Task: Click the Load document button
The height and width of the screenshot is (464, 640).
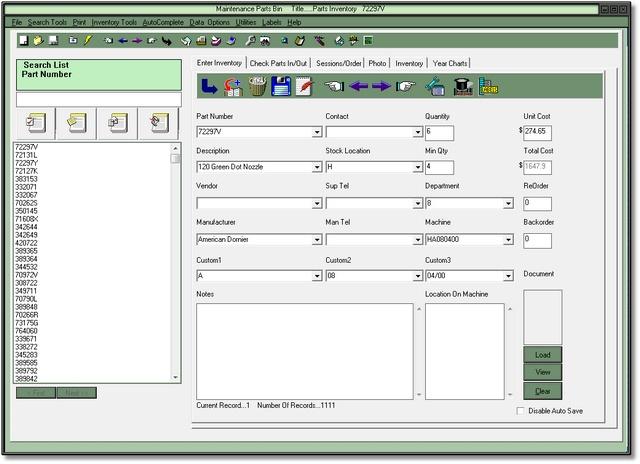Action: [x=542, y=355]
